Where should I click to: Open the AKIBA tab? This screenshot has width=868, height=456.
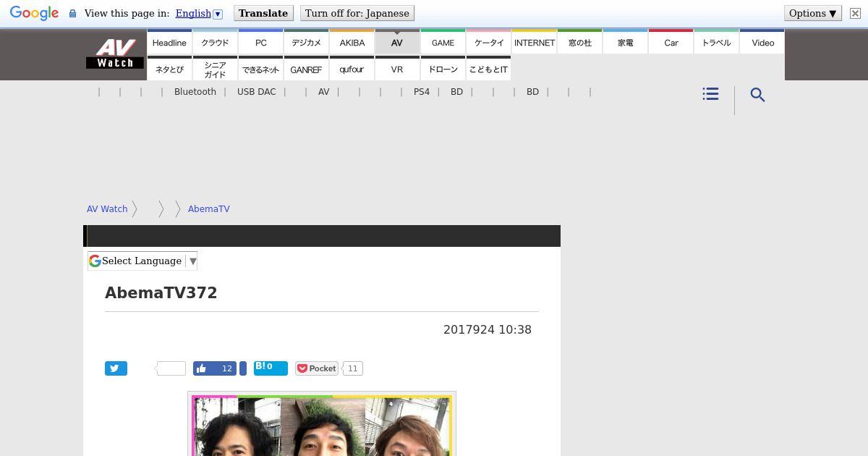tap(352, 43)
